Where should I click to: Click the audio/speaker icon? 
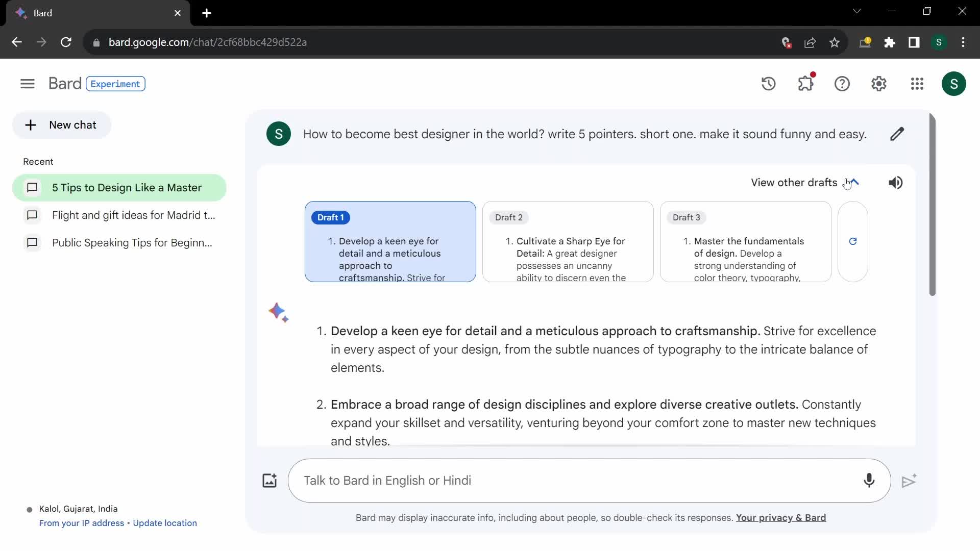[x=896, y=182]
